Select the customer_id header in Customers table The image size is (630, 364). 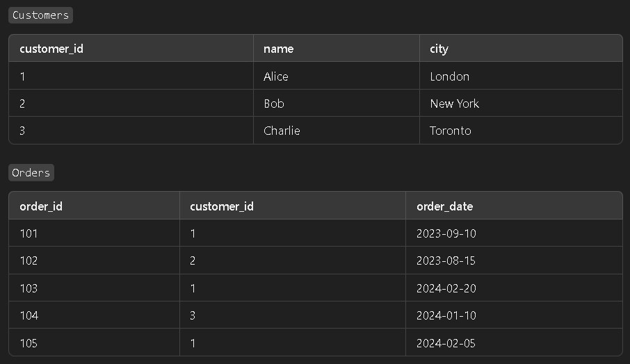point(131,49)
